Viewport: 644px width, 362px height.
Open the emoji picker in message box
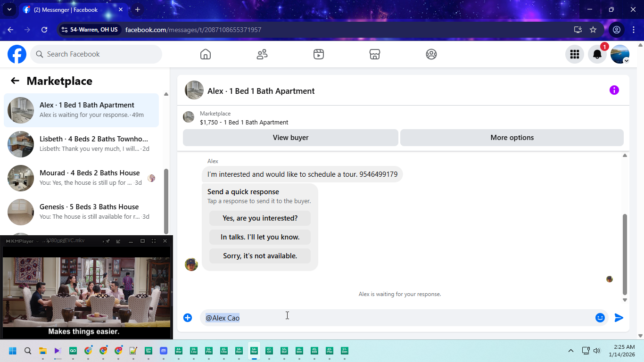[x=600, y=318]
